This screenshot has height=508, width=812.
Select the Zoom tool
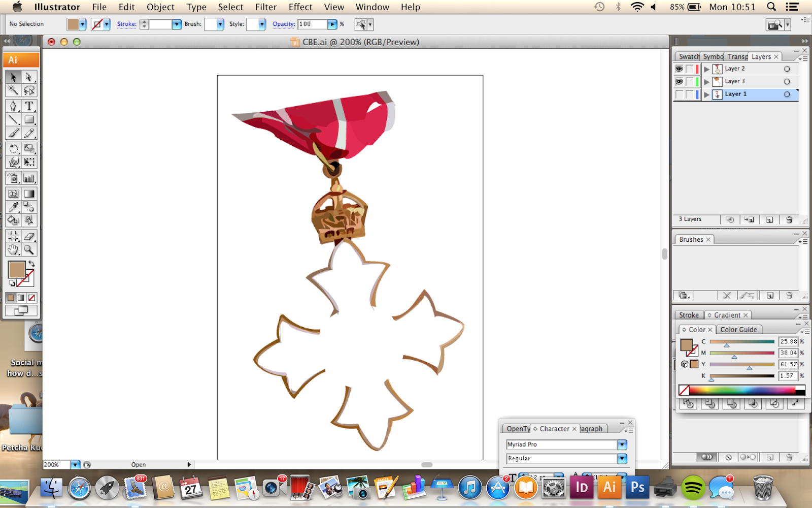click(x=29, y=249)
